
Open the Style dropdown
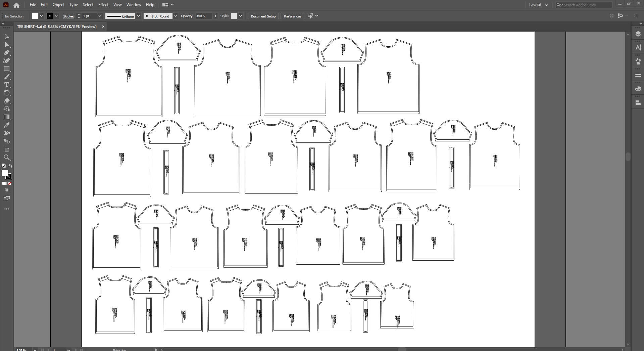pyautogui.click(x=240, y=16)
